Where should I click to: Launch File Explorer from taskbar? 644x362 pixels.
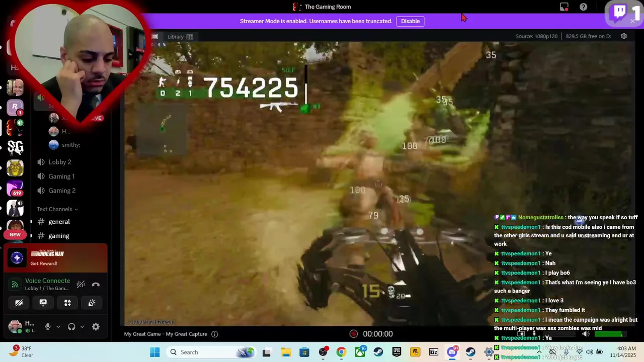point(286,352)
